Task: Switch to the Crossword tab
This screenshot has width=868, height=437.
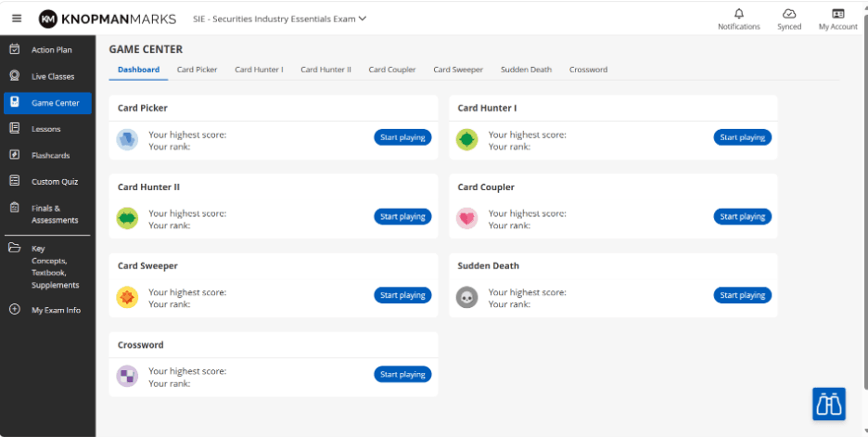Action: click(589, 70)
